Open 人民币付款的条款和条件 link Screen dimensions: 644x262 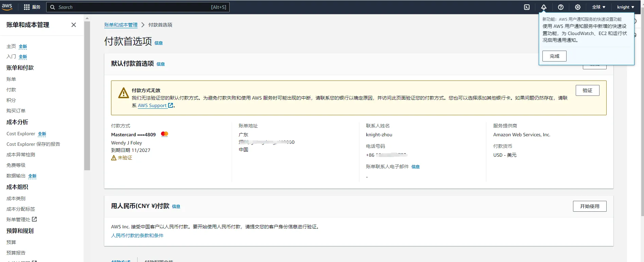click(137, 235)
